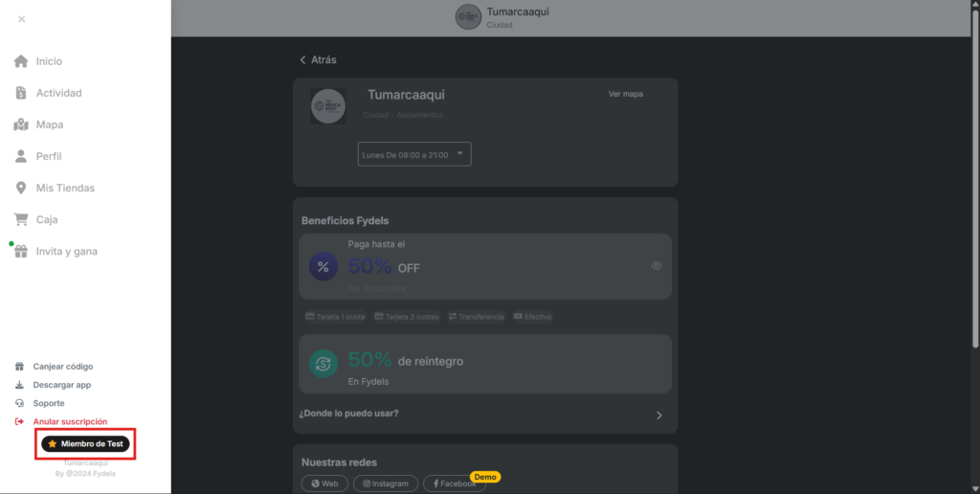
Task: Click the ¿Donde lo puedo usar? text
Action: [x=348, y=414]
